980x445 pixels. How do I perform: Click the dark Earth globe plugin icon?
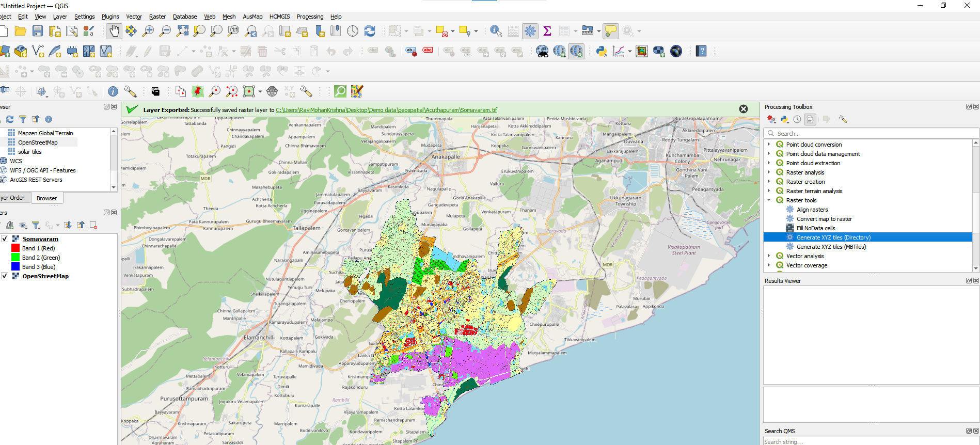point(676,51)
